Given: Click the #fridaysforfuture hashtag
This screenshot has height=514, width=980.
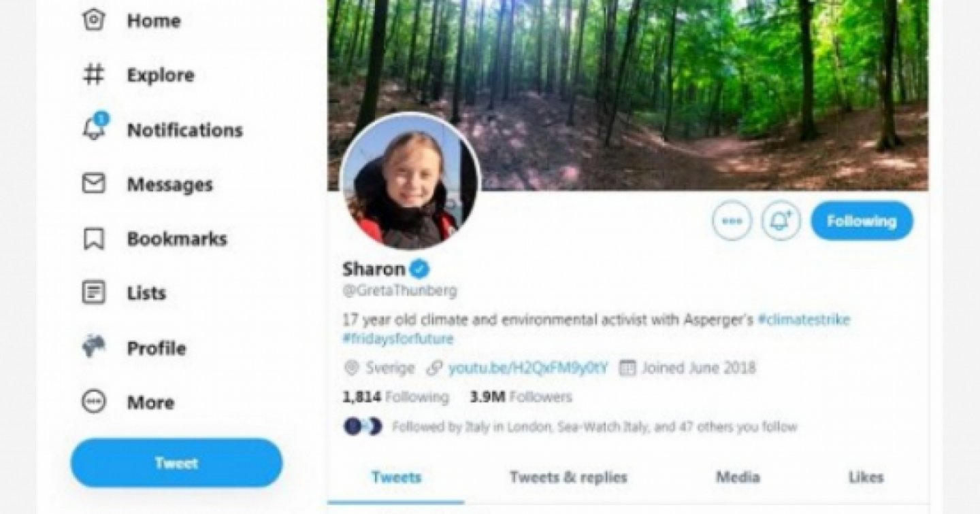Looking at the screenshot, I should point(398,339).
